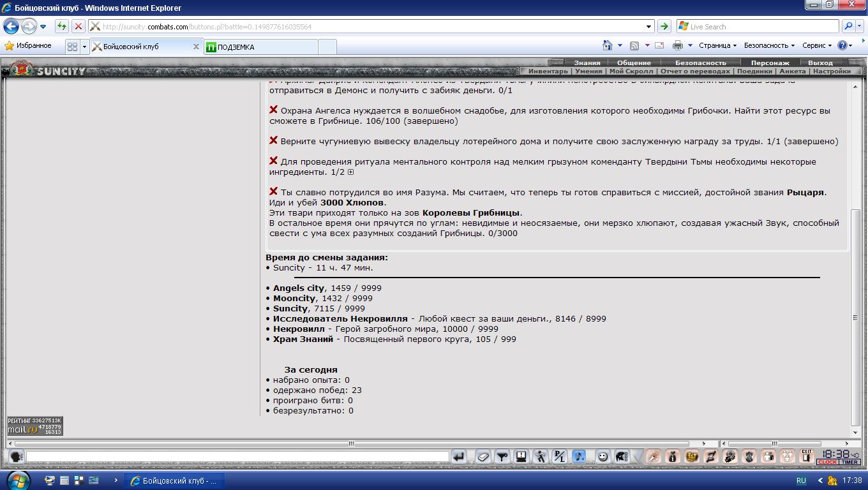Open the Безопасность game menu tab
This screenshot has width=868, height=490.
click(701, 63)
